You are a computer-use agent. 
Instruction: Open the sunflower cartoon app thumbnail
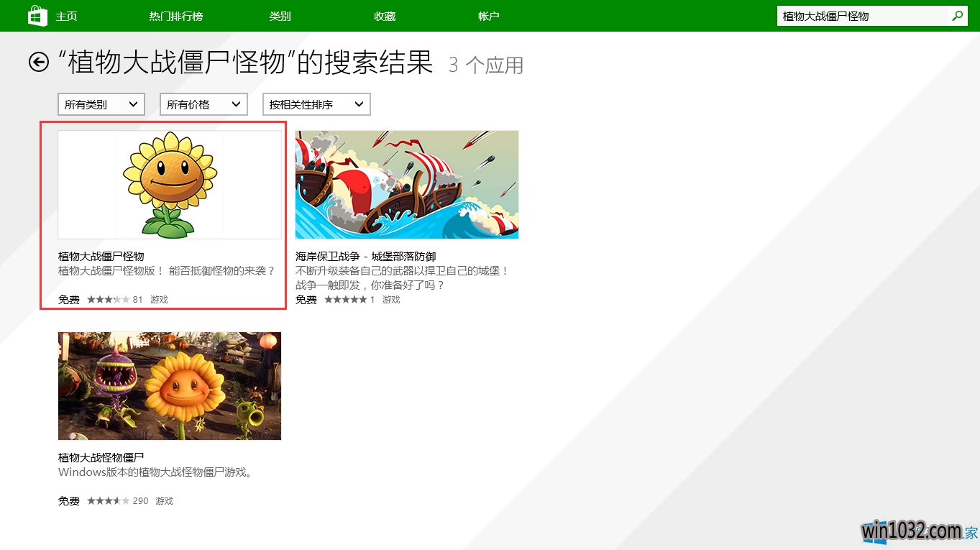170,185
